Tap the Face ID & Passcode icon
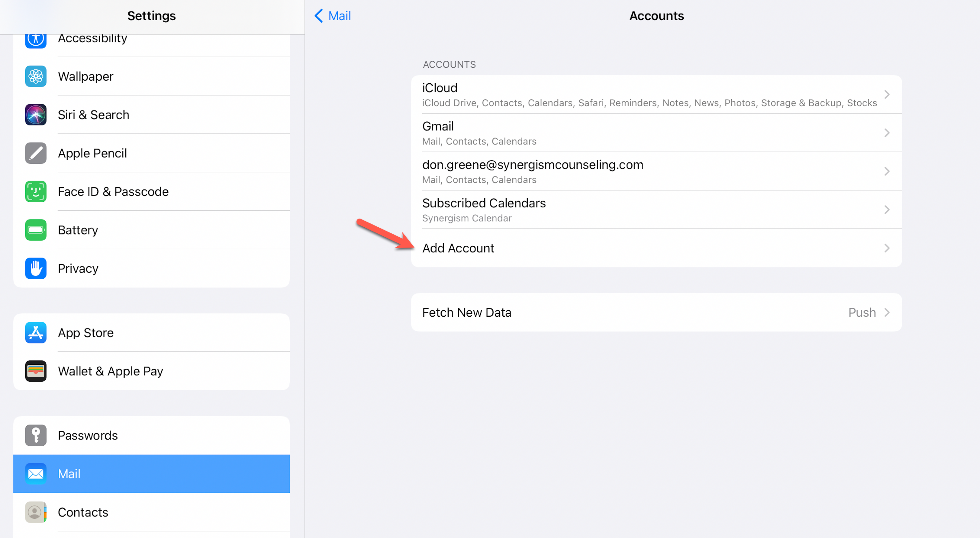Viewport: 980px width, 538px height. [x=36, y=192]
